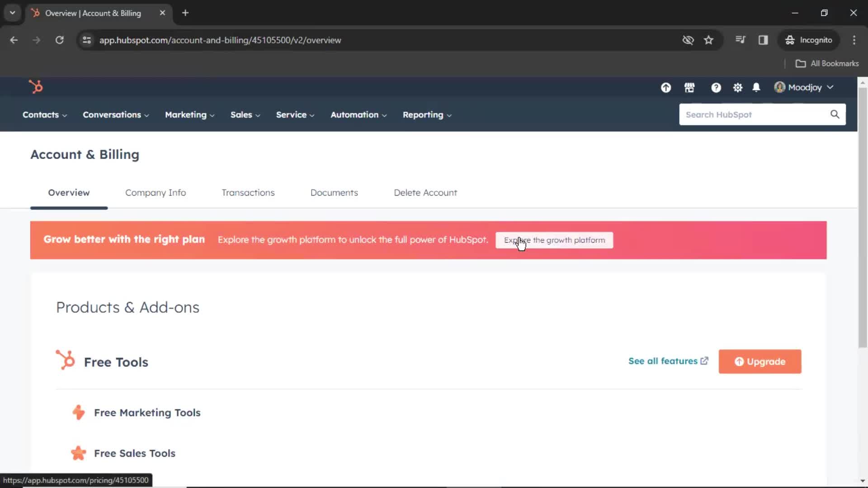Click the Help question mark icon

coord(715,88)
